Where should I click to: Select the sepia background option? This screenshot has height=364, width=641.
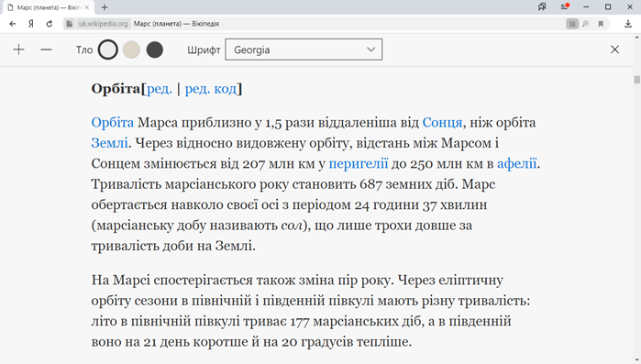131,50
